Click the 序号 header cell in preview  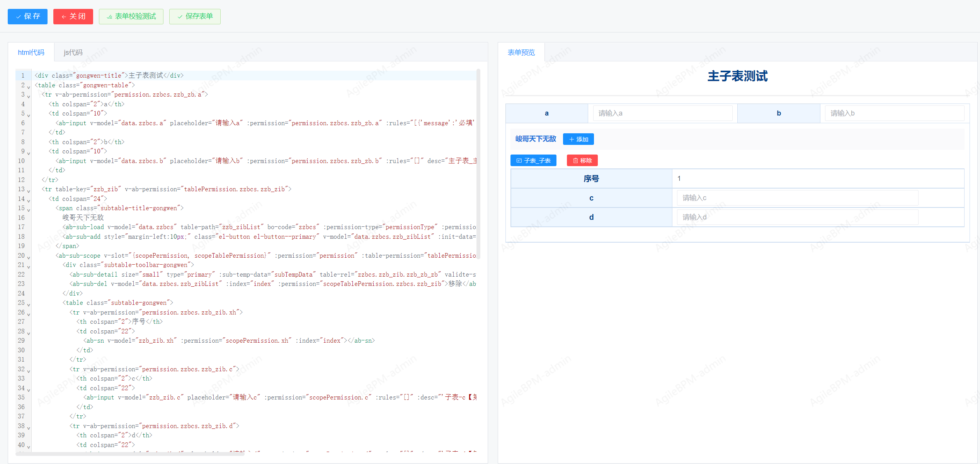coord(591,178)
